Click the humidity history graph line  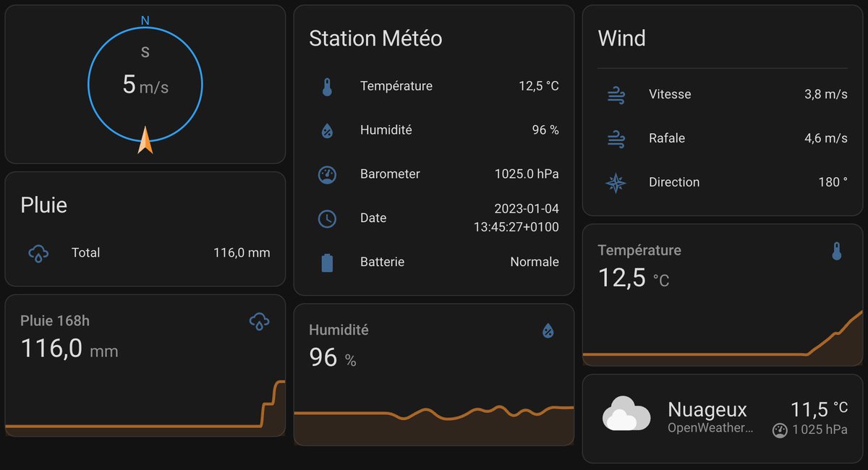pyautogui.click(x=434, y=412)
